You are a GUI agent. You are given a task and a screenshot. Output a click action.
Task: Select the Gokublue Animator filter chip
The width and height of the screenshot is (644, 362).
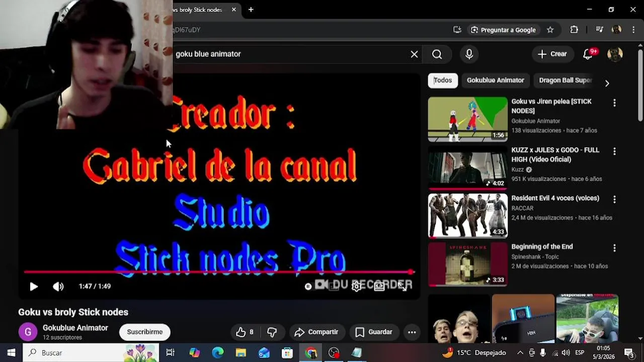pos(496,80)
